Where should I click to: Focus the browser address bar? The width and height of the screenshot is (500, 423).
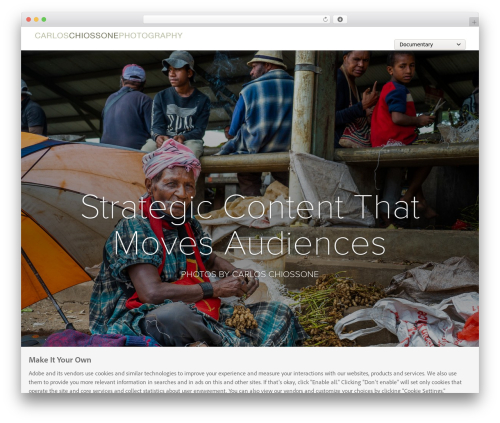point(236,19)
